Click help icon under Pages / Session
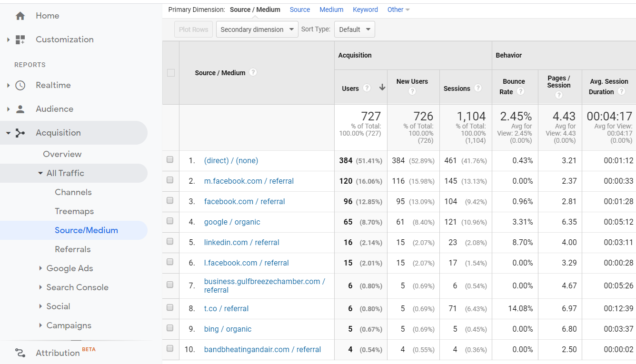Viewport: 636px width, 364px height. 559,95
